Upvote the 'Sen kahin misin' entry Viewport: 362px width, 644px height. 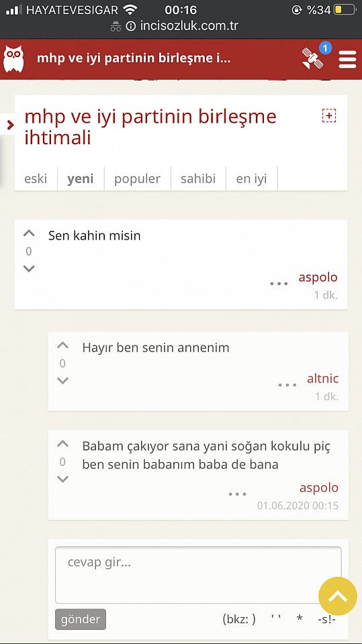(x=29, y=233)
